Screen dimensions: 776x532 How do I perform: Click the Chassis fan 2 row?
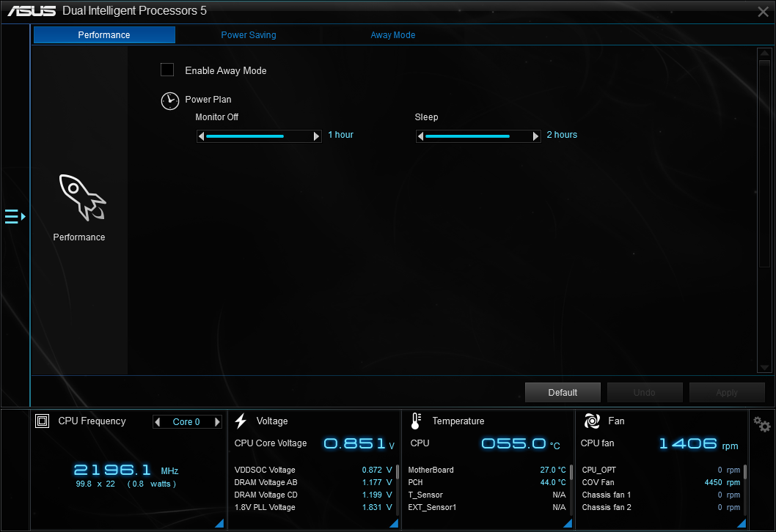click(661, 507)
